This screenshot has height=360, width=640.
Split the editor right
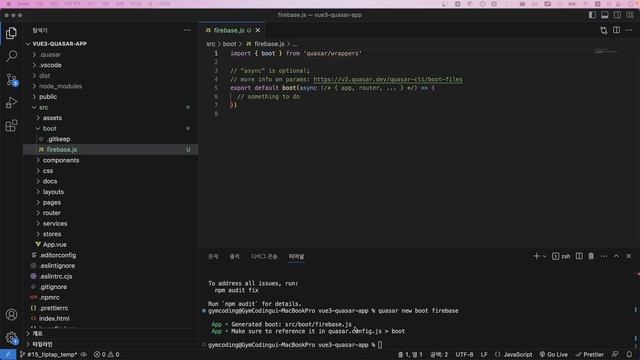pyautogui.click(x=616, y=30)
